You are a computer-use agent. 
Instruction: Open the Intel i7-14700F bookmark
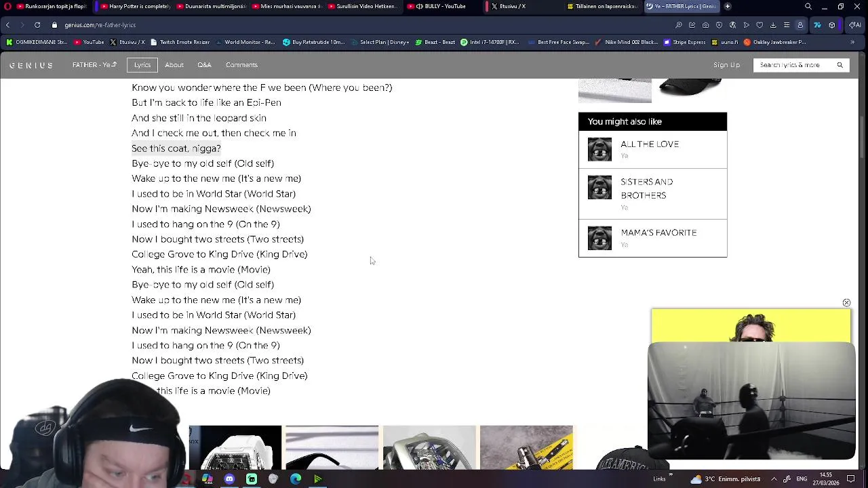tap(490, 42)
